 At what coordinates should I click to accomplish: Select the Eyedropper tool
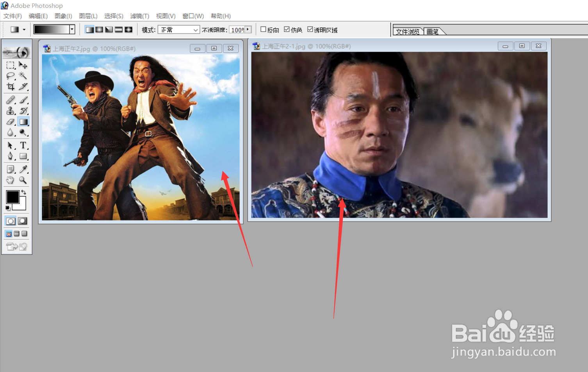coord(23,169)
